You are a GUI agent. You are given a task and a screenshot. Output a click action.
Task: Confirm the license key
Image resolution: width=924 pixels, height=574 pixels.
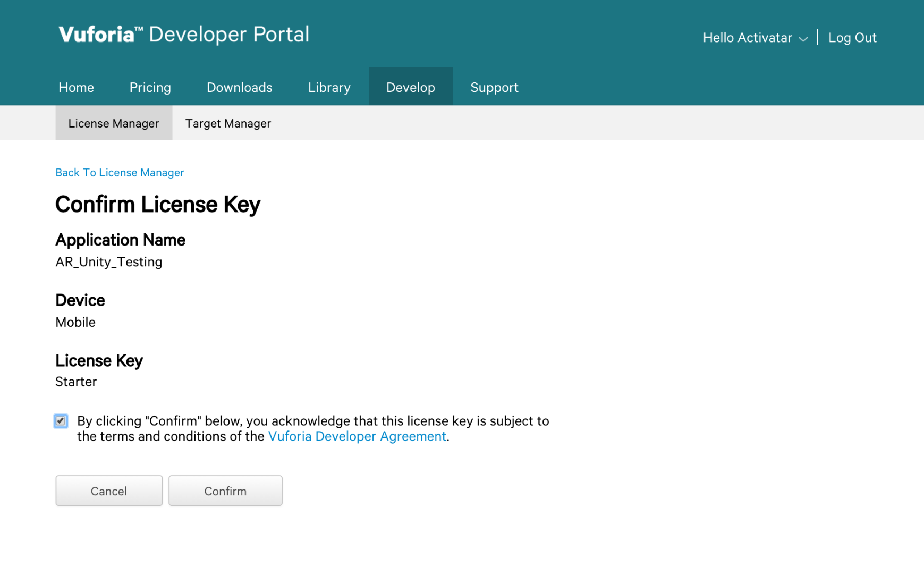tap(225, 491)
